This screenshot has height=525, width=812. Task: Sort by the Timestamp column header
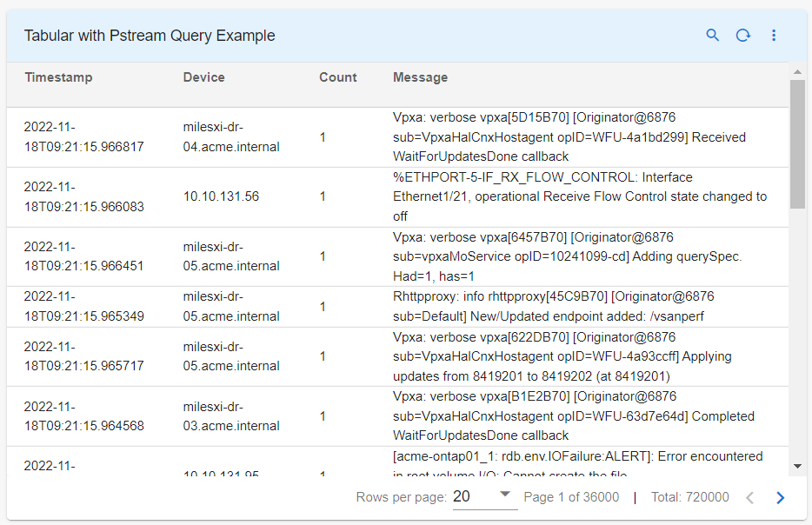58,77
